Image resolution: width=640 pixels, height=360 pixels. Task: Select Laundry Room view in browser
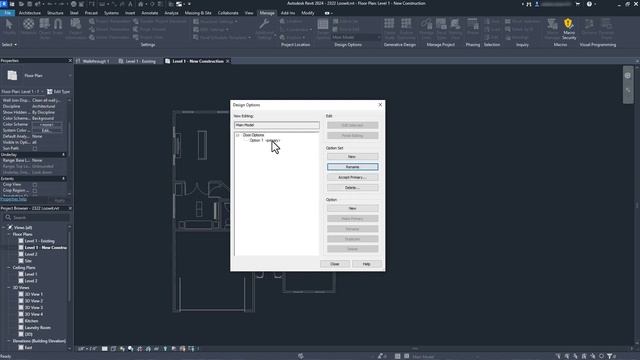point(38,328)
